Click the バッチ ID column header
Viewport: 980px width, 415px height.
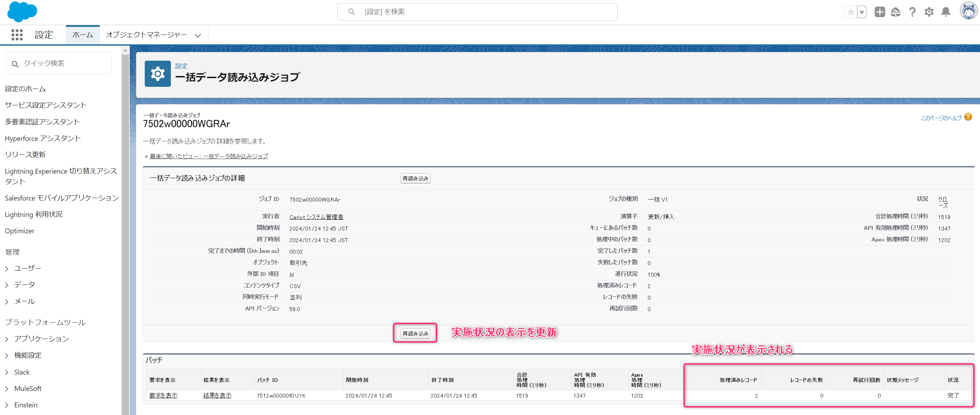pyautogui.click(x=267, y=380)
